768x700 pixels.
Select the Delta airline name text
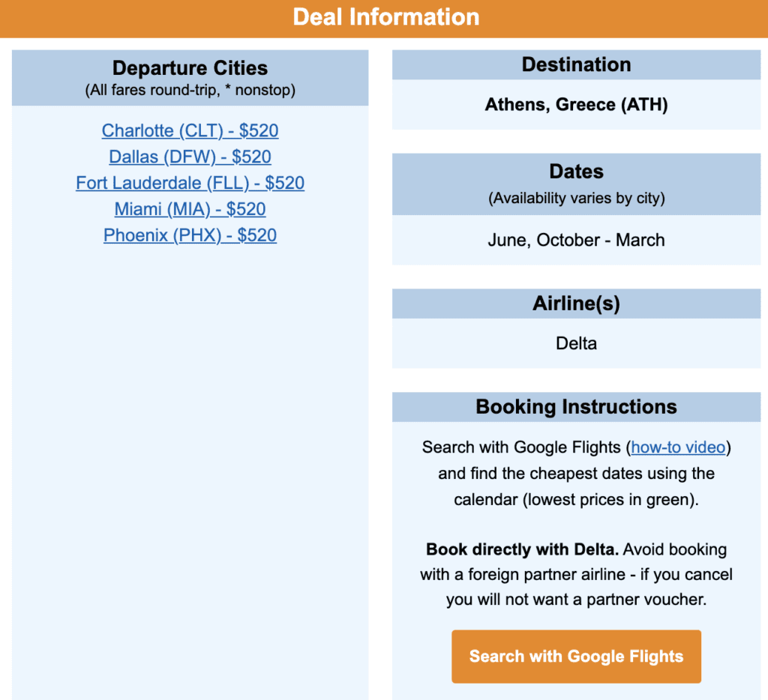576,344
